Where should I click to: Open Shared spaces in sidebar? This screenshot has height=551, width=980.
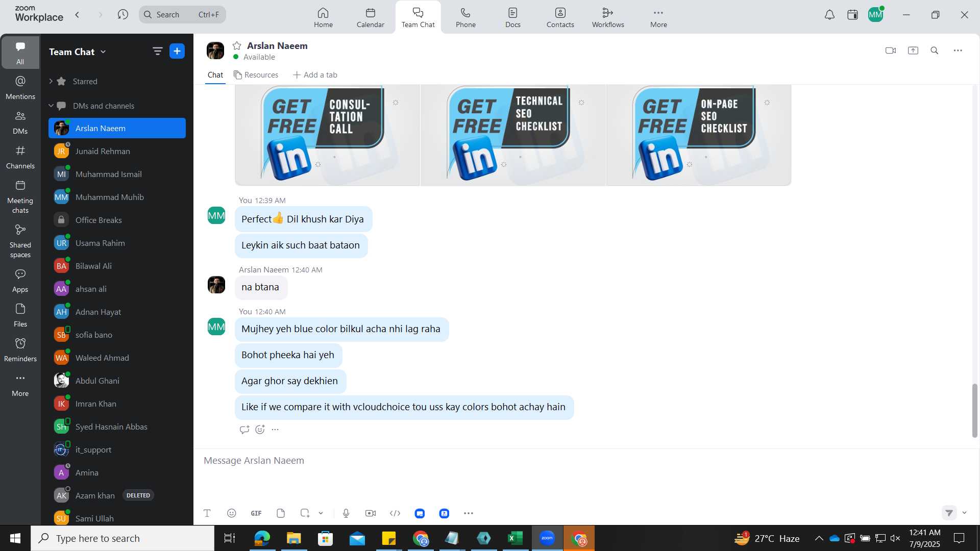20,241
